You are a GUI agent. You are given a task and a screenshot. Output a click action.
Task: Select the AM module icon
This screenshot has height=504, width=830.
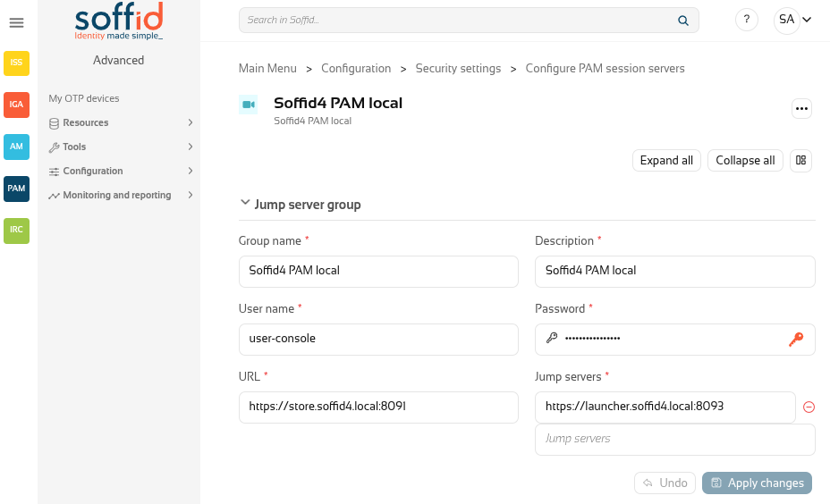click(x=16, y=147)
